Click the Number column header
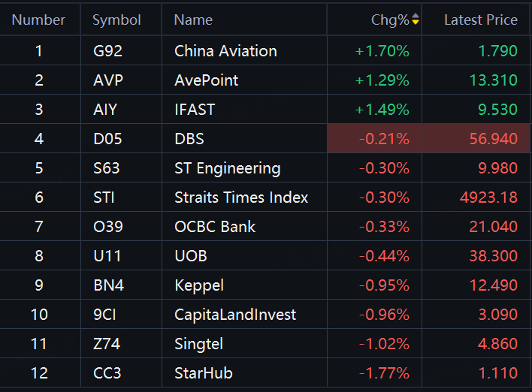 click(38, 20)
